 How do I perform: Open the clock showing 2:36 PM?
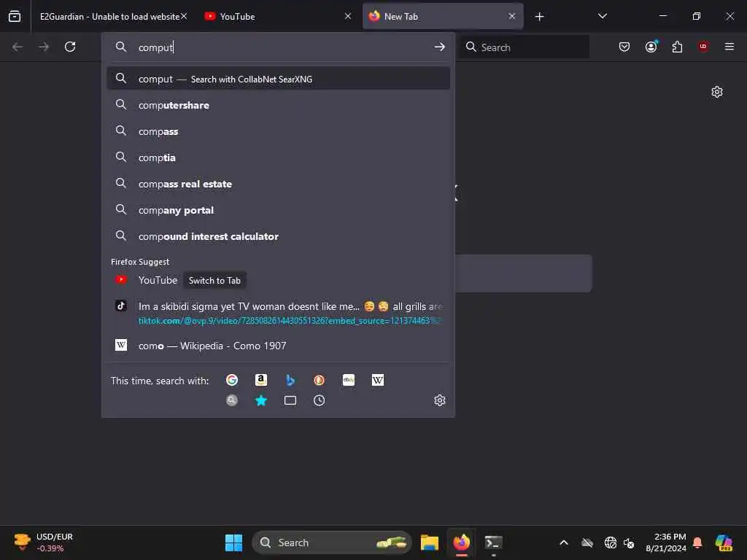[x=666, y=542]
